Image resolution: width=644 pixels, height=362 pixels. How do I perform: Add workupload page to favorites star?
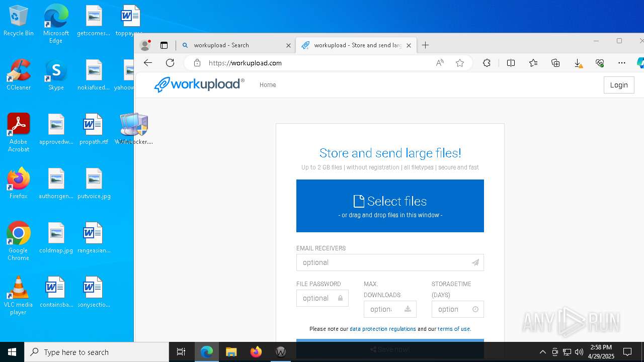pos(459,63)
